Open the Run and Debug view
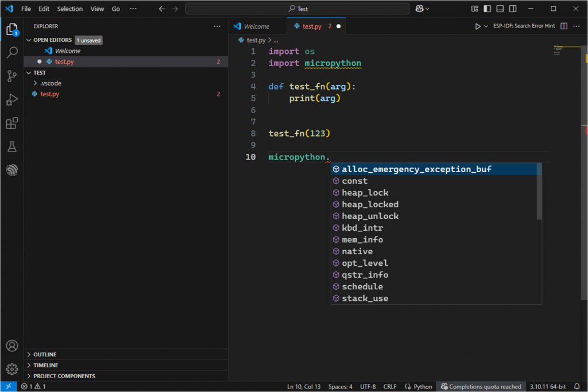Image resolution: width=588 pixels, height=392 pixels. [11, 100]
